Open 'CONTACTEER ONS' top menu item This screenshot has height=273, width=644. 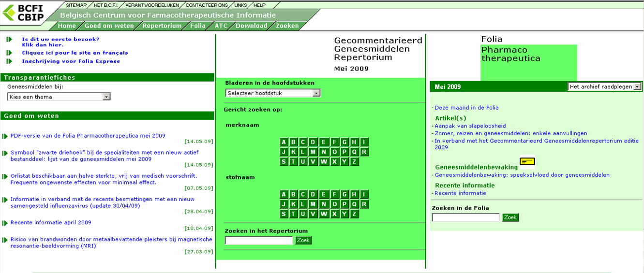[x=208, y=5]
